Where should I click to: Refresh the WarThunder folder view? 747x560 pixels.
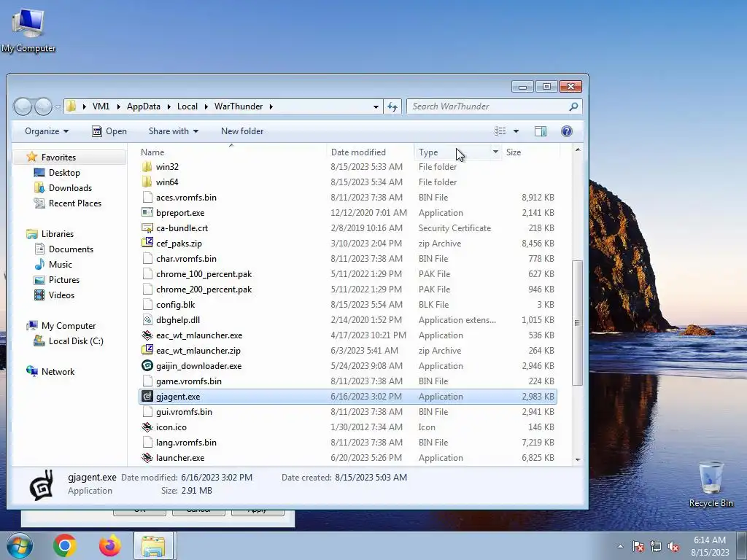[x=393, y=106]
